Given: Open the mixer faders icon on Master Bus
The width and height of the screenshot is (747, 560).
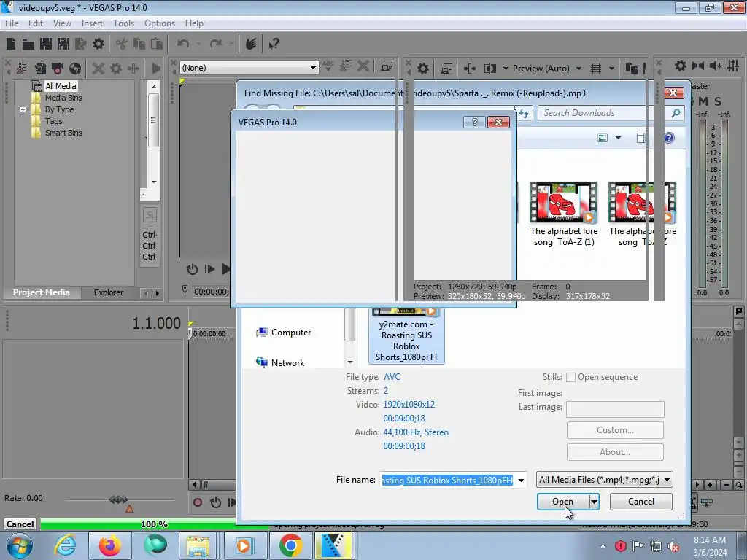Looking at the screenshot, I should tap(733, 66).
